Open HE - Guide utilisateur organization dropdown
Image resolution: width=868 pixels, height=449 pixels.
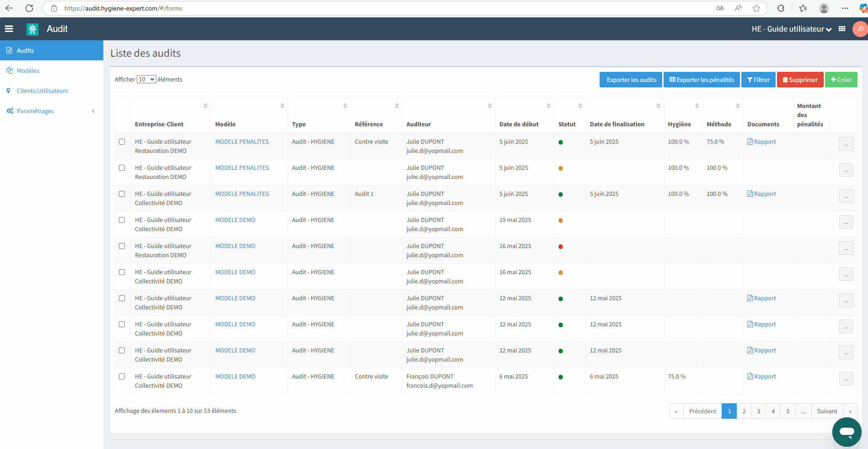[792, 29]
